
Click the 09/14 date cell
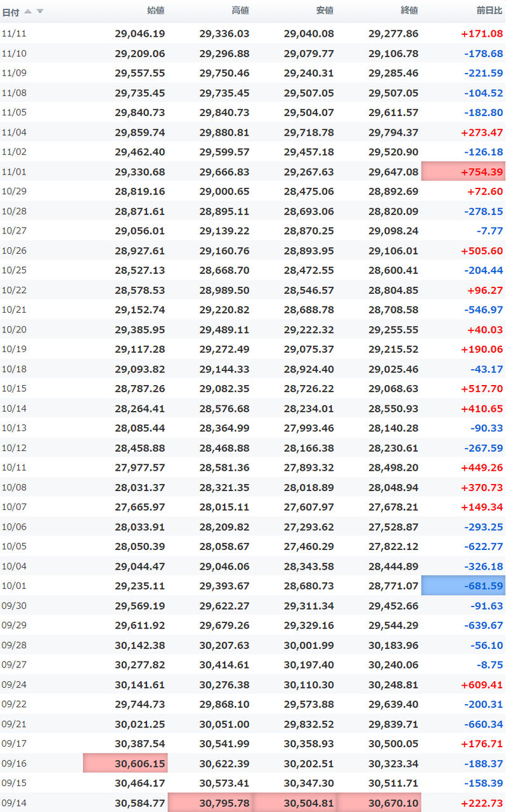tap(14, 802)
